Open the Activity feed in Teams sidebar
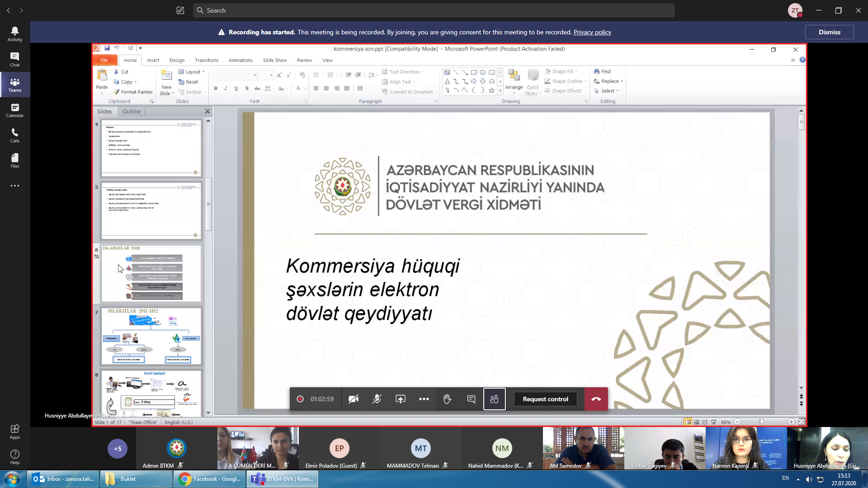 pyautogui.click(x=15, y=34)
